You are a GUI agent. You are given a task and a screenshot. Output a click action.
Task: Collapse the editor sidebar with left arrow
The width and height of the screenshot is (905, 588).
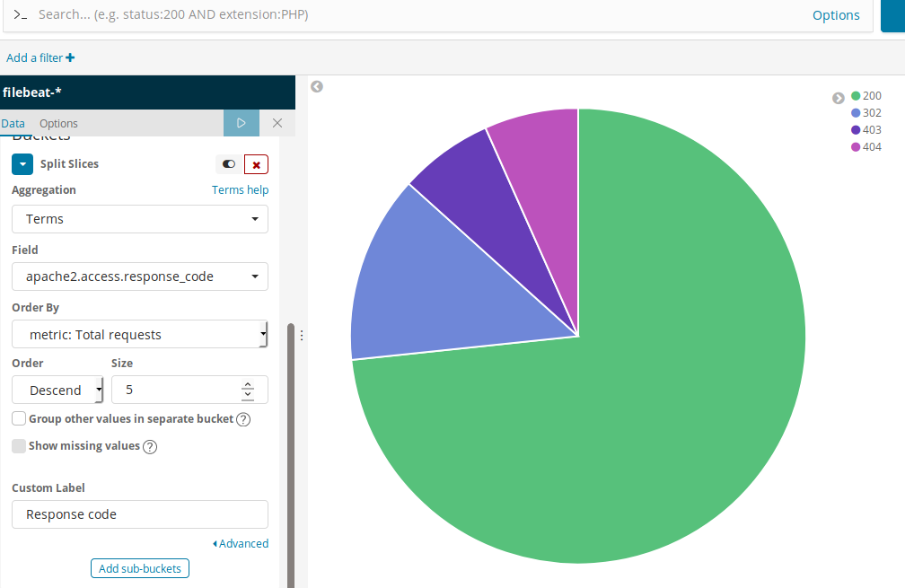[317, 86]
